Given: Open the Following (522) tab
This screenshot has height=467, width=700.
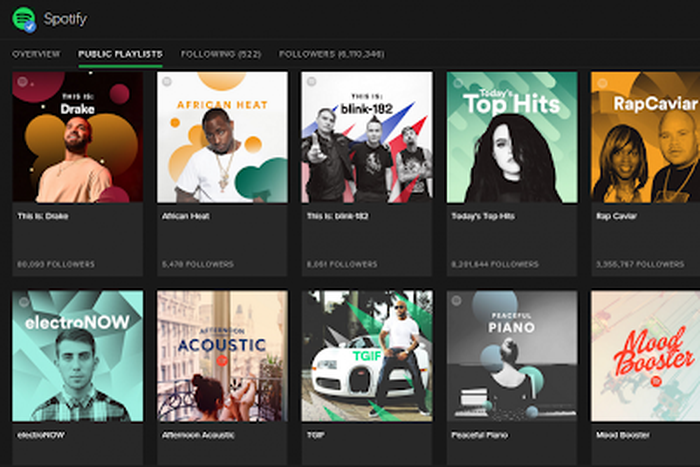Looking at the screenshot, I should pos(221,54).
